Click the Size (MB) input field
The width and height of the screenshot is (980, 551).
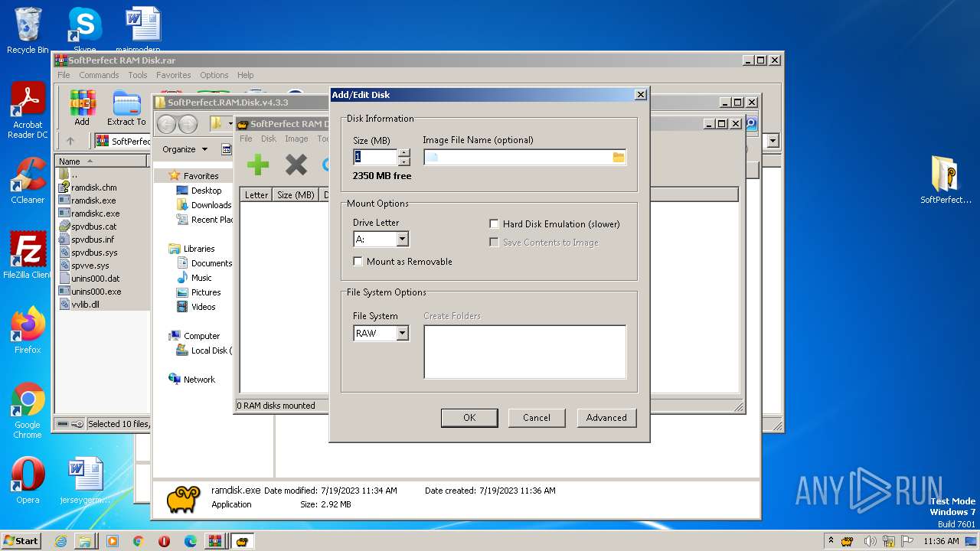[x=375, y=157]
